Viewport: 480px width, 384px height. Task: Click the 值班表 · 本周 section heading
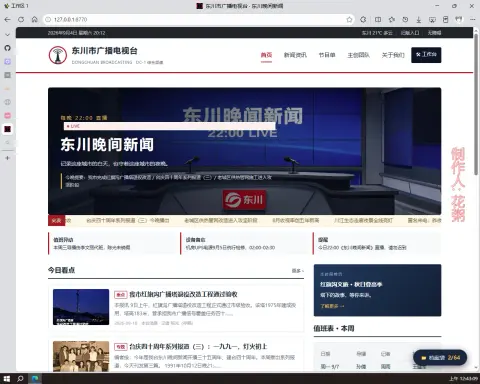334,328
